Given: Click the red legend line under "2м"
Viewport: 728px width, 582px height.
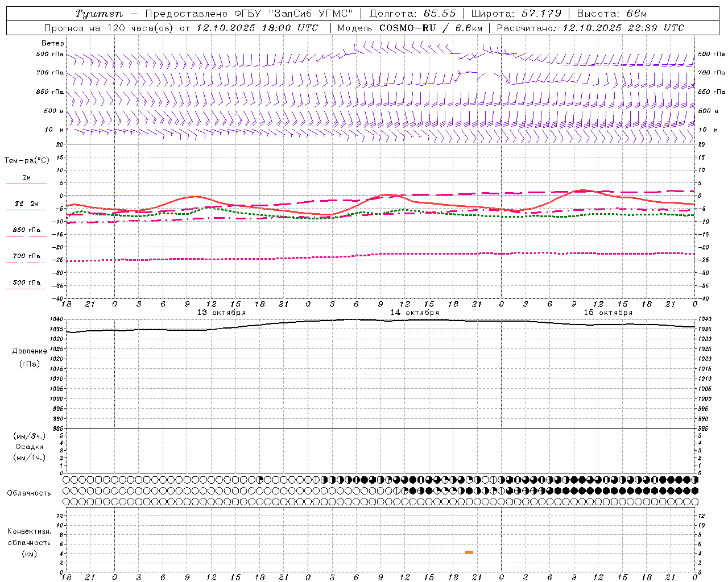Looking at the screenshot, I should coord(26,184).
